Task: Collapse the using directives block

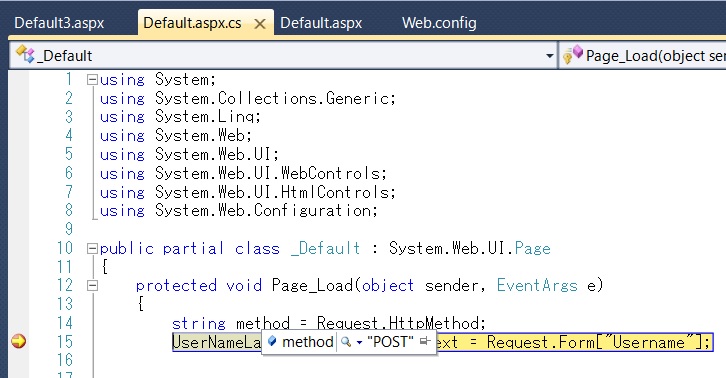Action: pyautogui.click(x=92, y=80)
